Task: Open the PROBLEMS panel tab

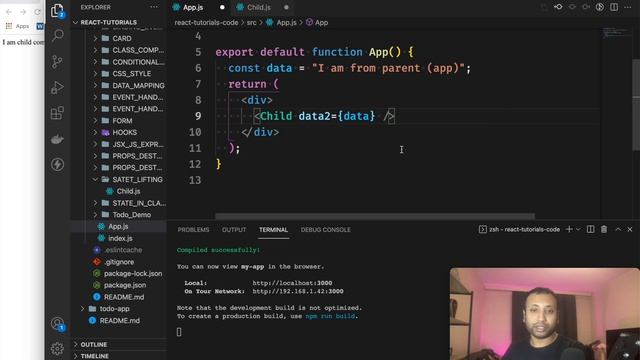Action: click(193, 230)
